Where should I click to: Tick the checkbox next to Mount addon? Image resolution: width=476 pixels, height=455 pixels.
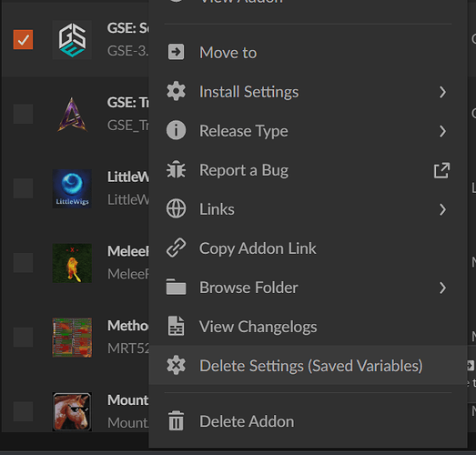23,411
